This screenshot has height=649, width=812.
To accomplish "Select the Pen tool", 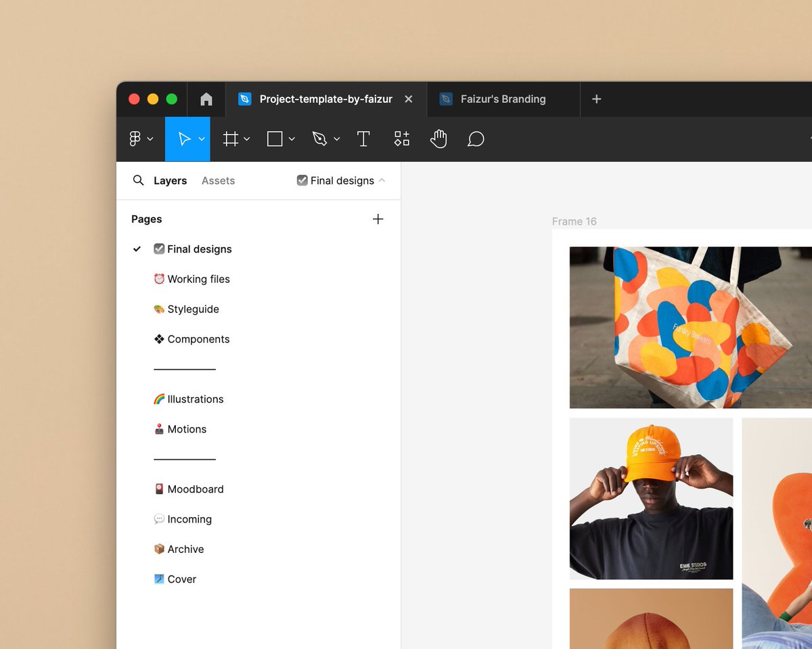I will 319,139.
